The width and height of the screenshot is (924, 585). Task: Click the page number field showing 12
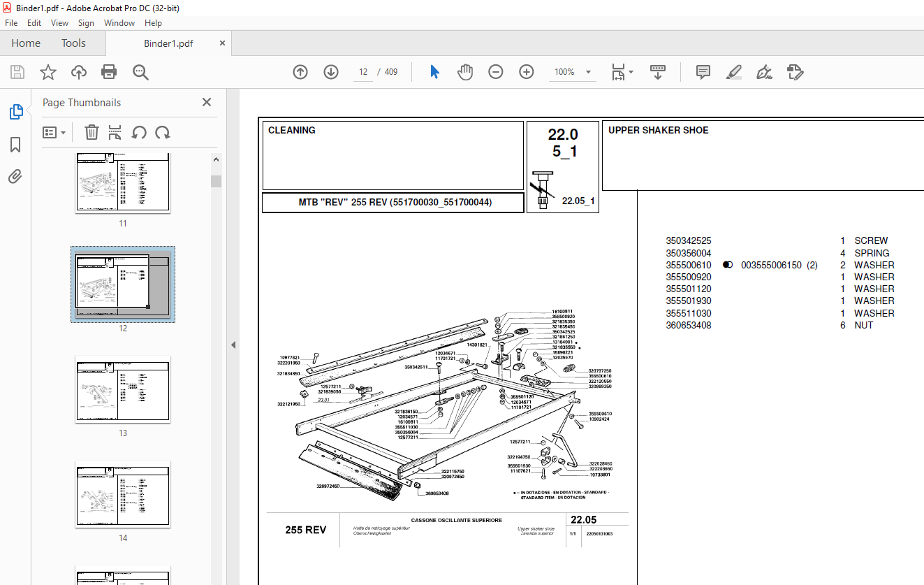pos(363,72)
